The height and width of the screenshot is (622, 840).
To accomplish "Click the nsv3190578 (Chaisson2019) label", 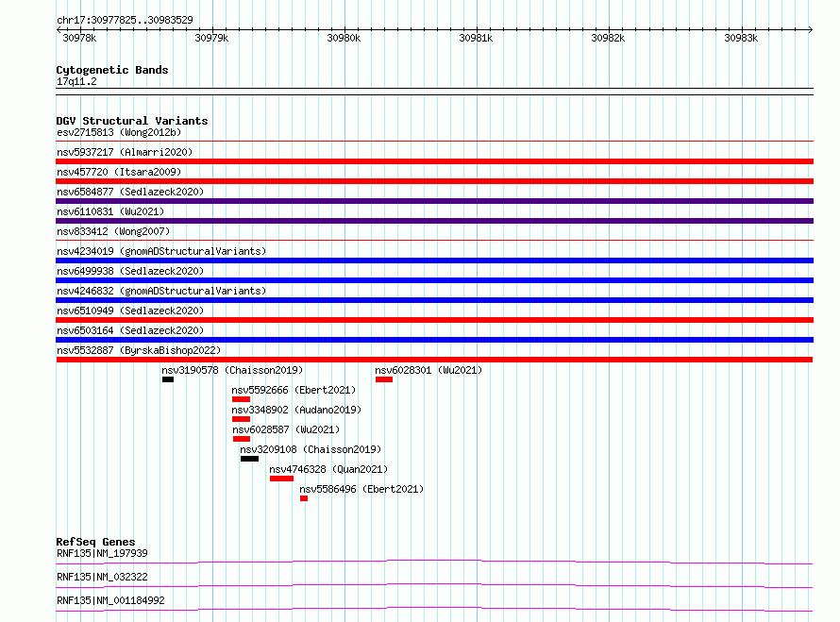I will point(232,370).
